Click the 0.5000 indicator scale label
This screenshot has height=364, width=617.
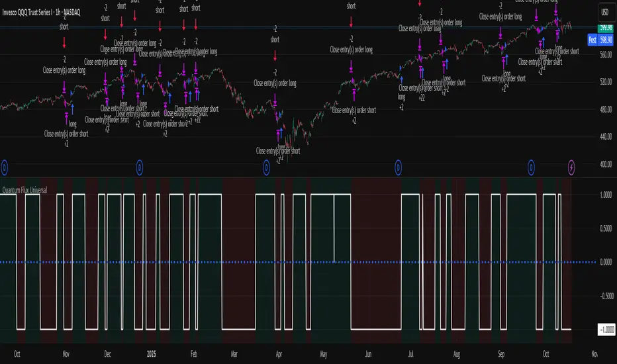[606, 228]
